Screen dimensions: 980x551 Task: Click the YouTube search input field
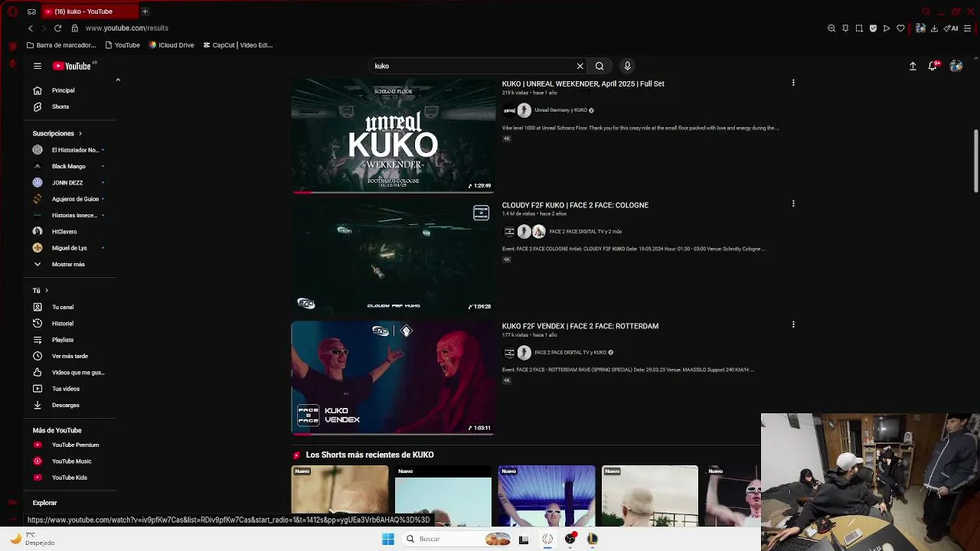(471, 66)
